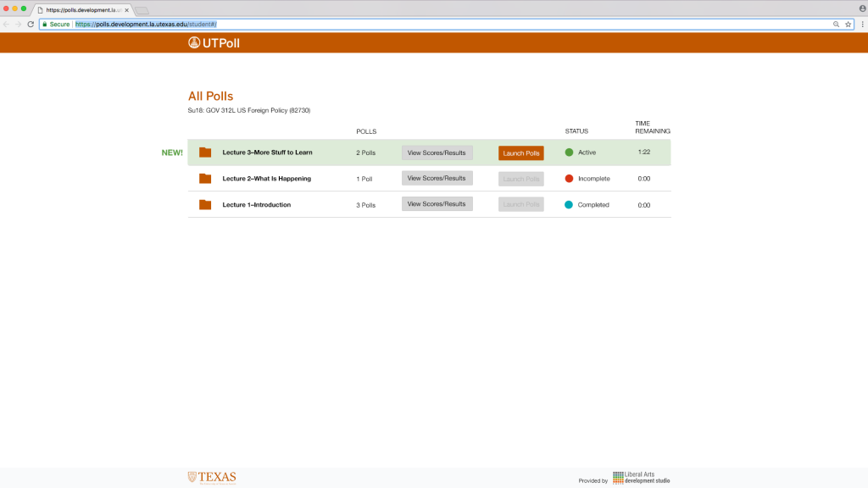Viewport: 868px width, 488px height.
Task: Click the browser reload icon
Action: tap(31, 25)
